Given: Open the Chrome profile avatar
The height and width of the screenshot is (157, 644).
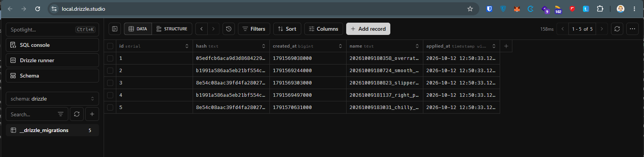Looking at the screenshot, I should tap(621, 9).
